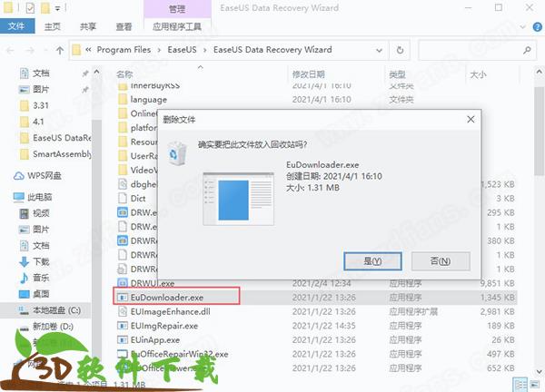The image size is (545, 392).
Task: Expand the ribbon with the chevron
Action: [523, 27]
